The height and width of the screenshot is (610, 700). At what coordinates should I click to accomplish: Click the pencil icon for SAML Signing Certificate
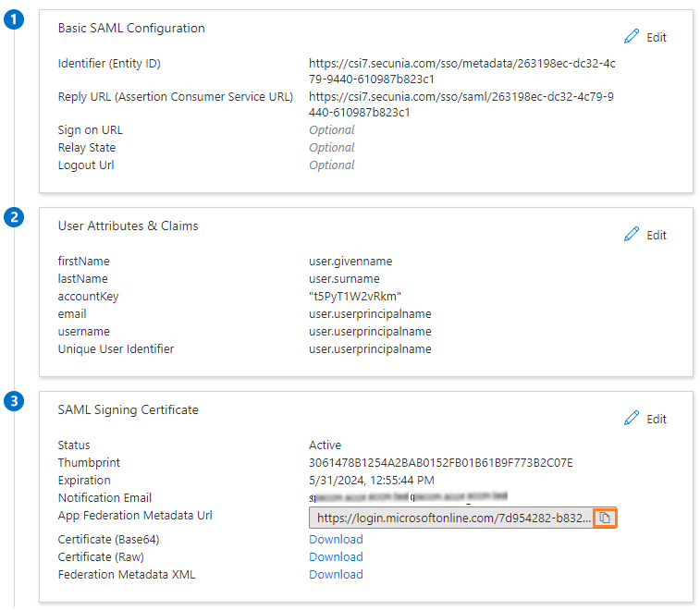pos(632,419)
